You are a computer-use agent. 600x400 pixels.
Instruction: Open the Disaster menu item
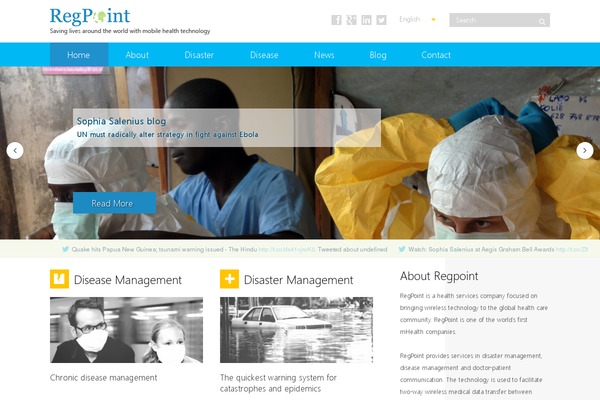pos(199,55)
